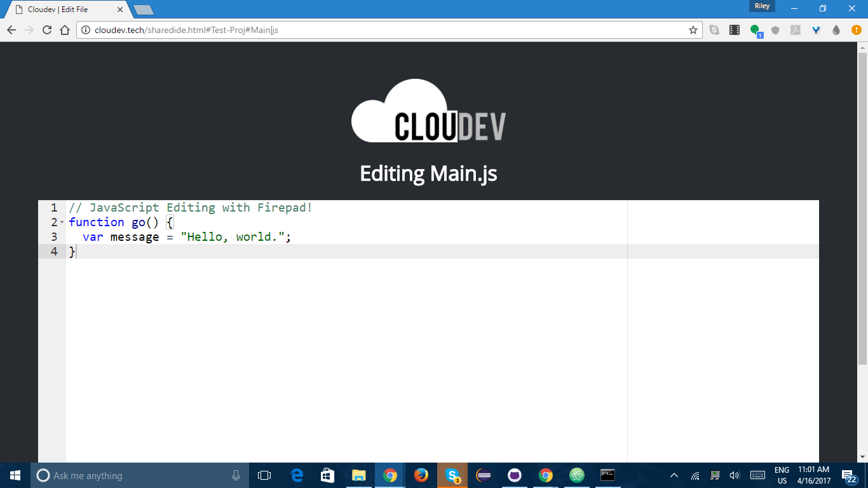
Task: Switch to second Chrome taskbar icon
Action: [x=546, y=475]
